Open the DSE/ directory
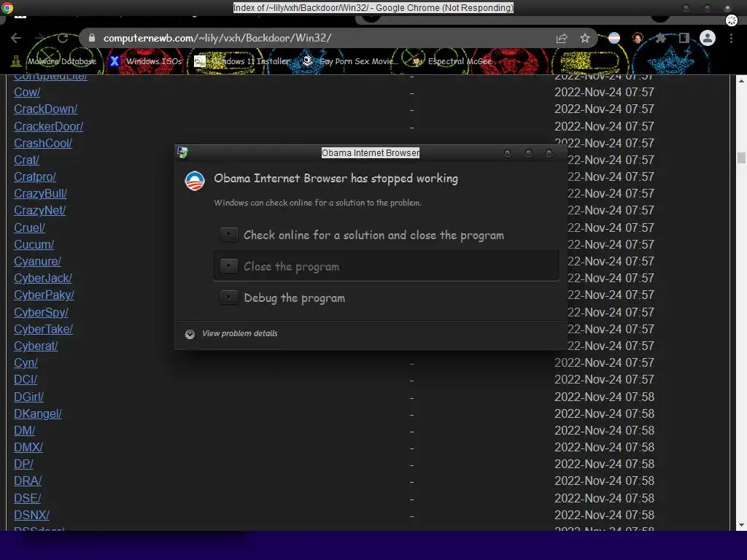Viewport: 747px width, 560px height. coord(28,498)
